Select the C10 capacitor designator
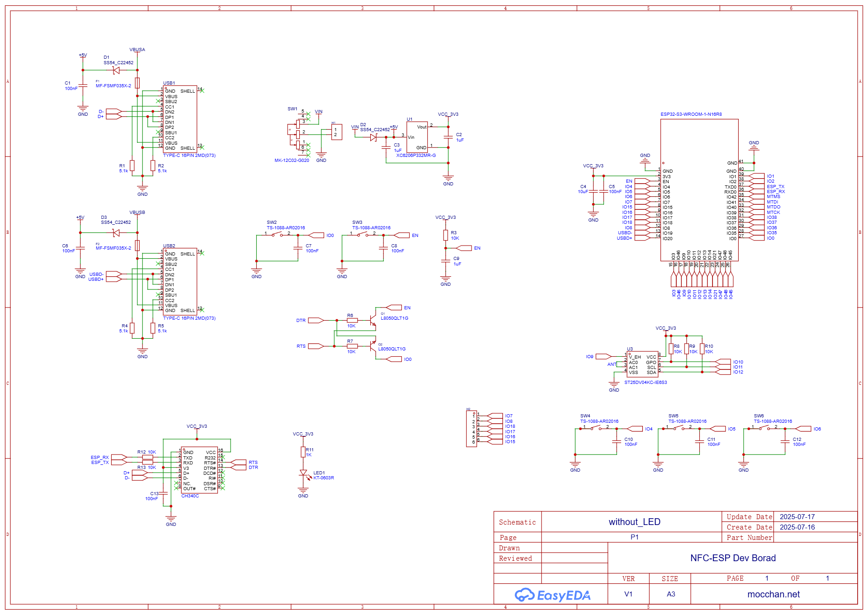Viewport: 868px width, 615px height. click(629, 440)
